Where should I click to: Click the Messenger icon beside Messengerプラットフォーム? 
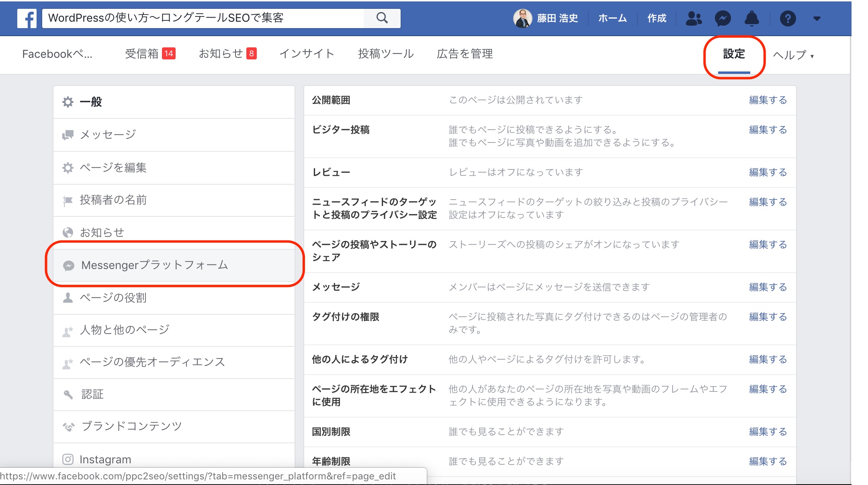tap(69, 265)
